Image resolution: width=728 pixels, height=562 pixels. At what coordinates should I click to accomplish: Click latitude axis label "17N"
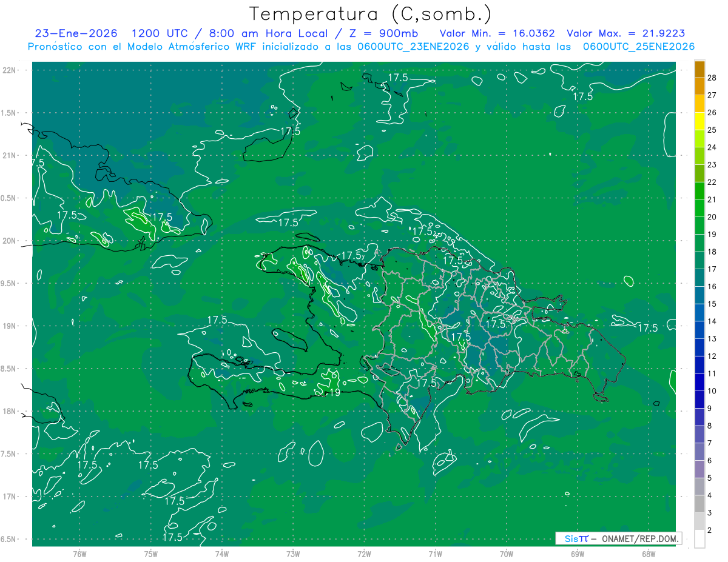tap(10, 497)
